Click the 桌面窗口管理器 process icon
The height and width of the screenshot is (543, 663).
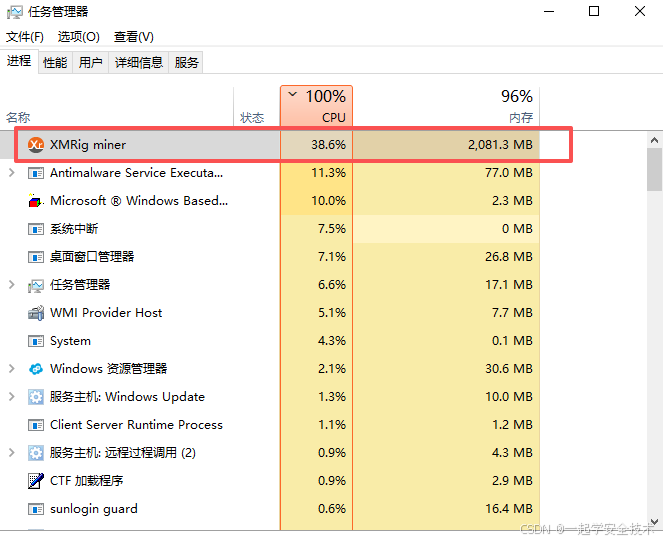click(x=36, y=257)
